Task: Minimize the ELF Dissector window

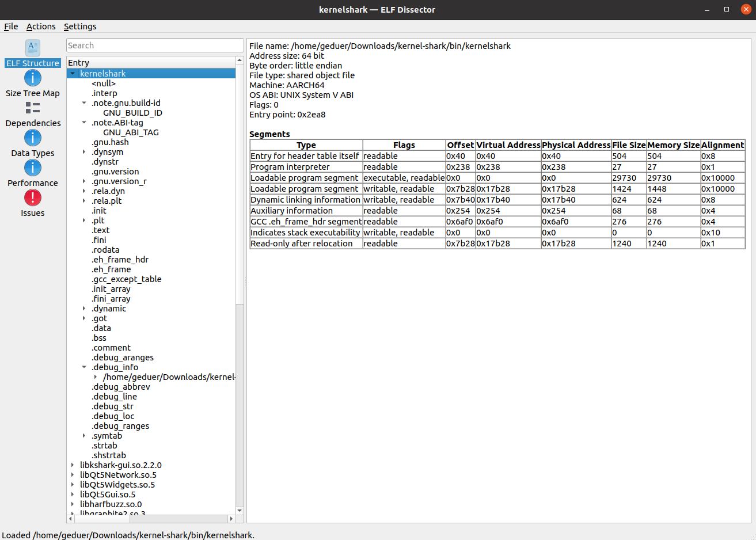Action: click(707, 10)
